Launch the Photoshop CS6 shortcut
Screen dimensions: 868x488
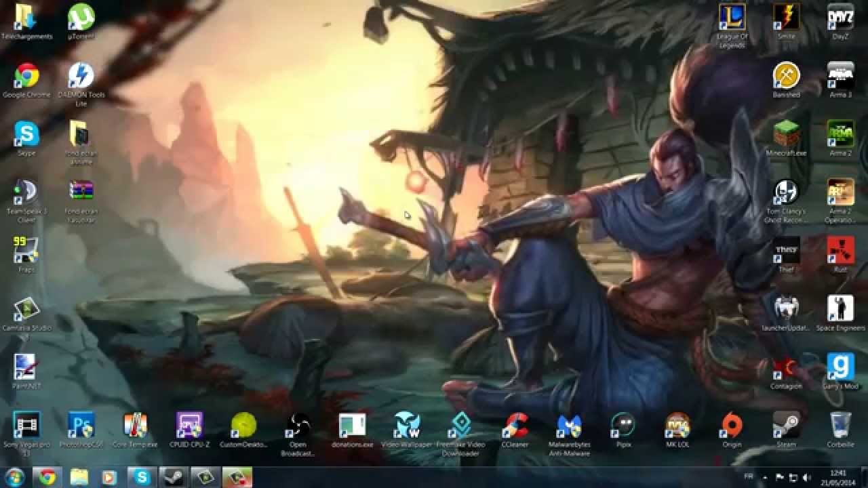pos(81,430)
